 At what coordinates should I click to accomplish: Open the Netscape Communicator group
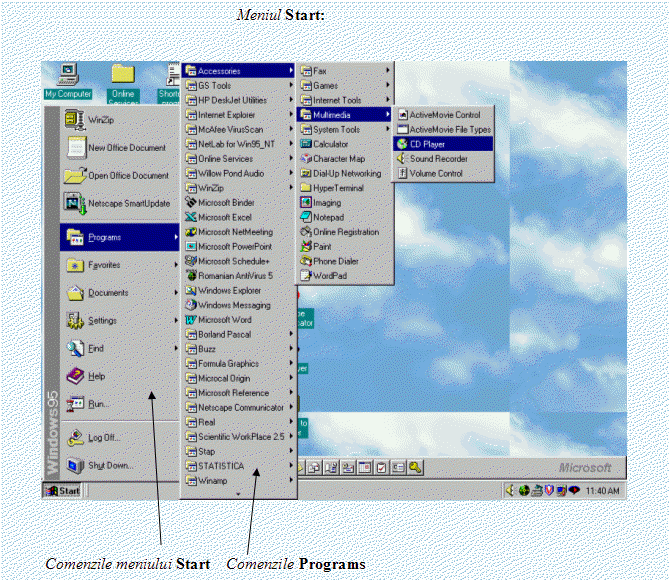click(239, 408)
